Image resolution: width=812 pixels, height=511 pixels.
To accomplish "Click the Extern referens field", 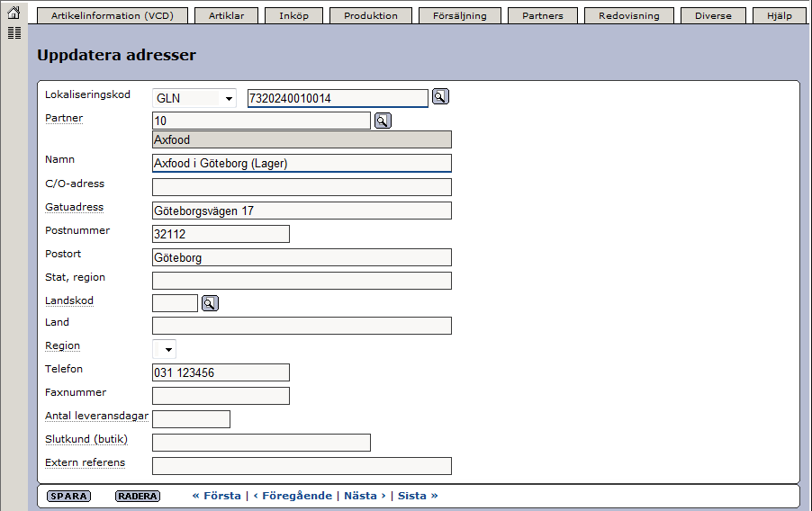I will point(302,466).
